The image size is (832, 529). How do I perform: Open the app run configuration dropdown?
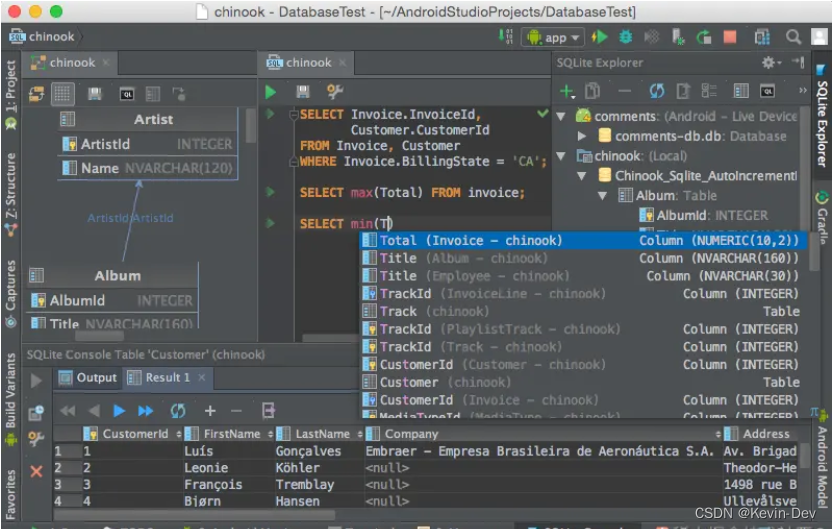point(553,38)
